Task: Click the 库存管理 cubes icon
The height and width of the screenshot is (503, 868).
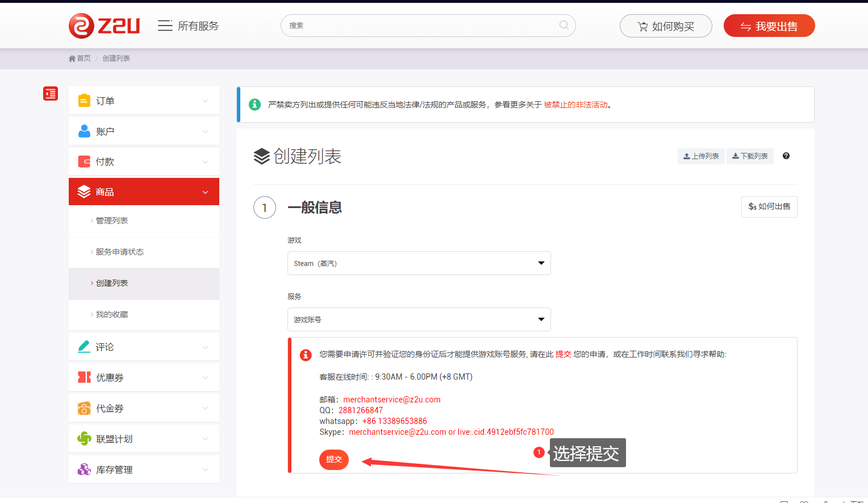Action: pyautogui.click(x=84, y=469)
